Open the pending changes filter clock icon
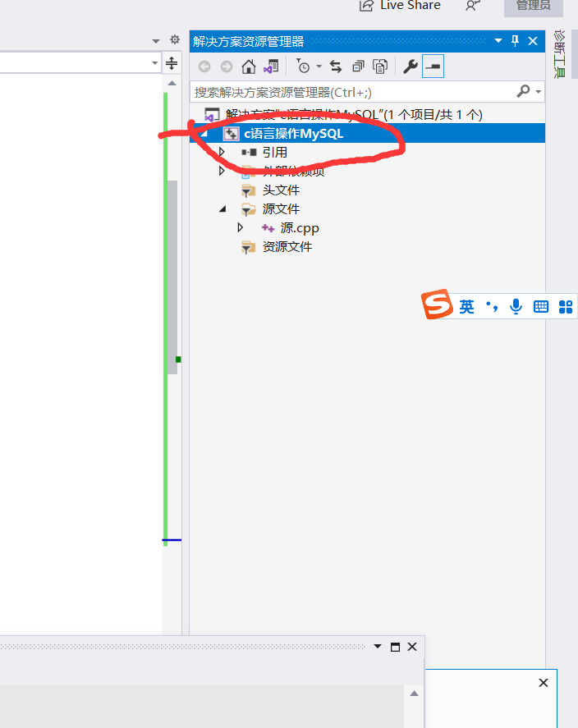Viewport: 578px width, 728px height. 303,66
